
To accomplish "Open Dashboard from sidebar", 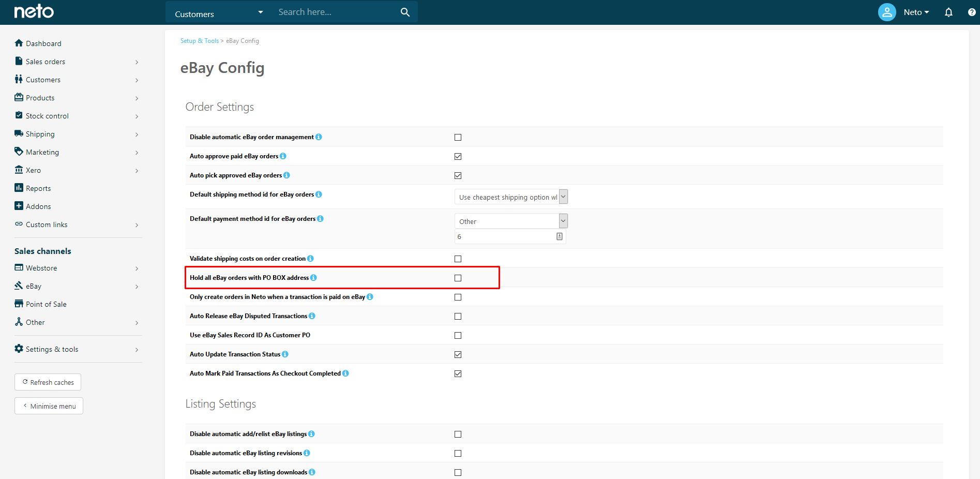I will 43,43.
